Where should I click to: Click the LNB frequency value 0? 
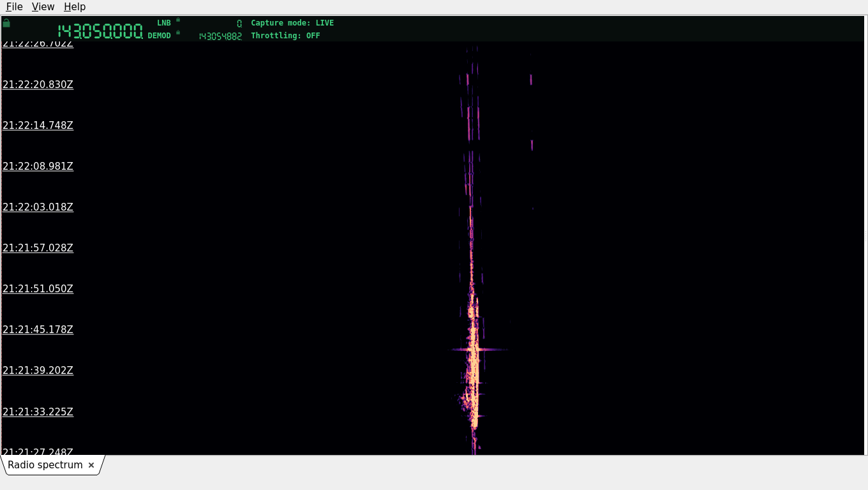pos(239,24)
